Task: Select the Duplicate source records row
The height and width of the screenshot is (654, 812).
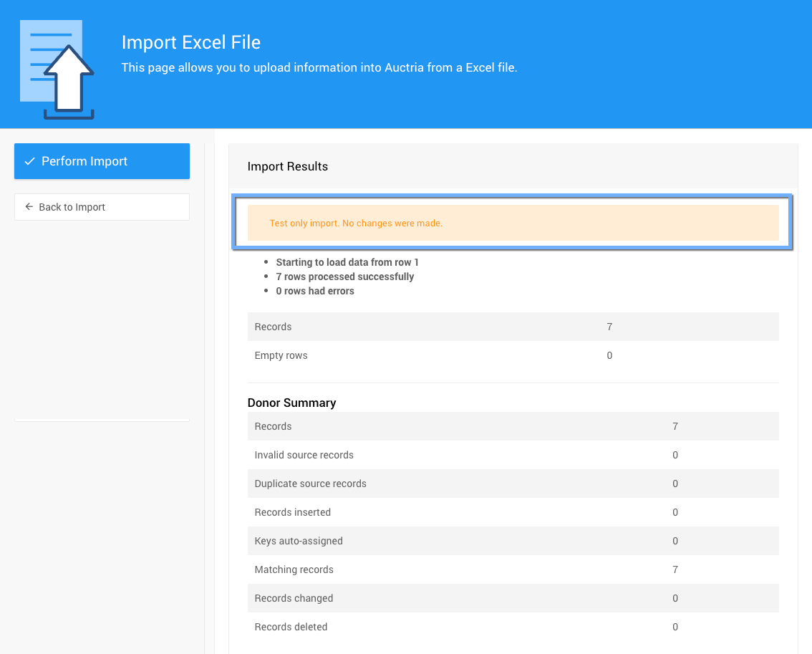Action: 513,484
